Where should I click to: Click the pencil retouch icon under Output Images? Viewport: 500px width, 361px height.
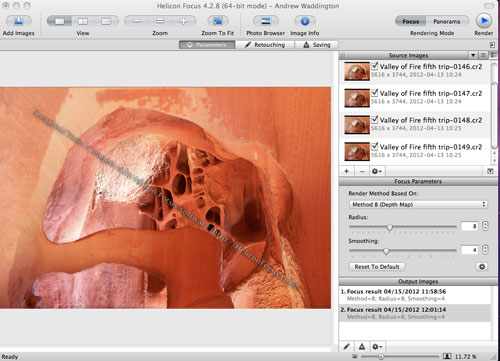346,347
